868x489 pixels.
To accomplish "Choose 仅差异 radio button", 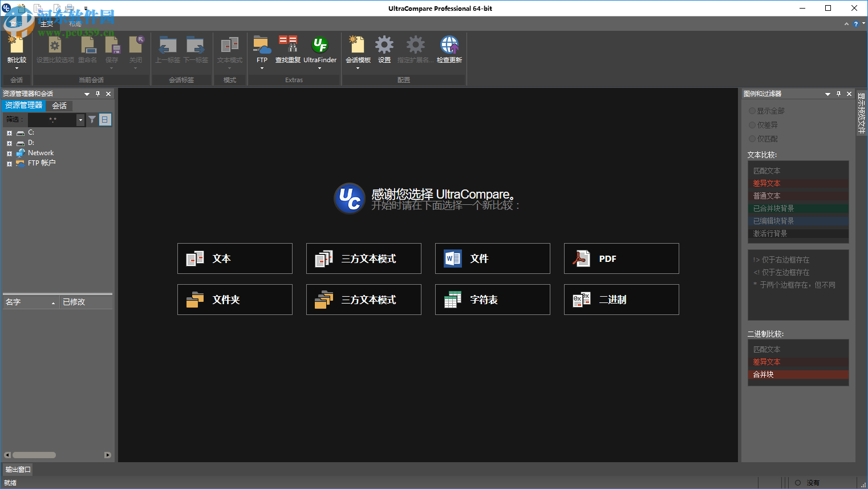I will (x=752, y=124).
